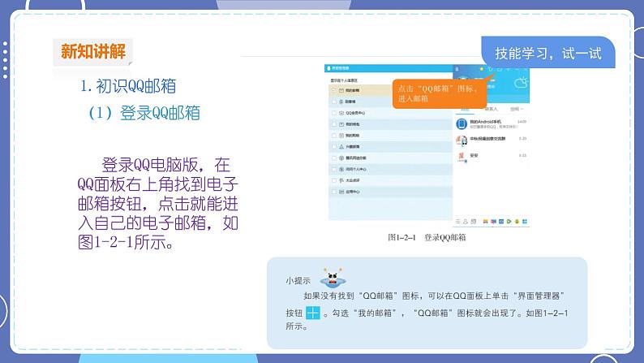The height and width of the screenshot is (363, 644).
Task: Click the weather cloud icon in QQ header
Action: click(519, 82)
